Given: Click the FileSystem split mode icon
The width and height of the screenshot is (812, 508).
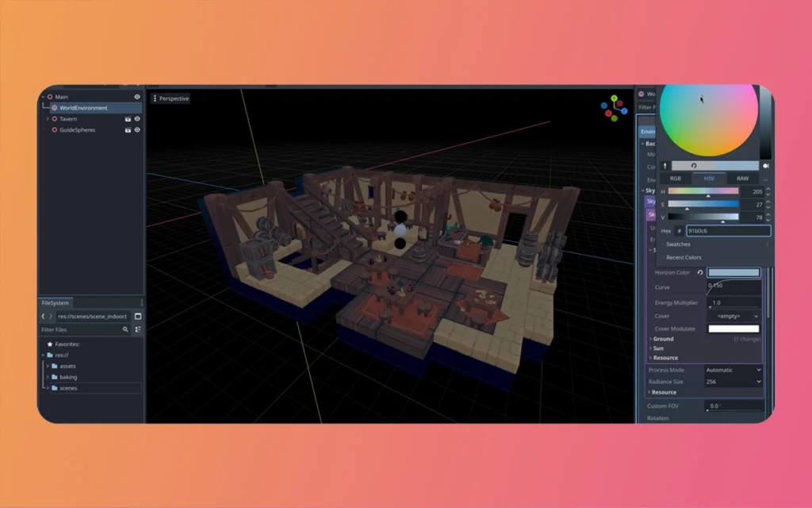Looking at the screenshot, I should pos(137,317).
